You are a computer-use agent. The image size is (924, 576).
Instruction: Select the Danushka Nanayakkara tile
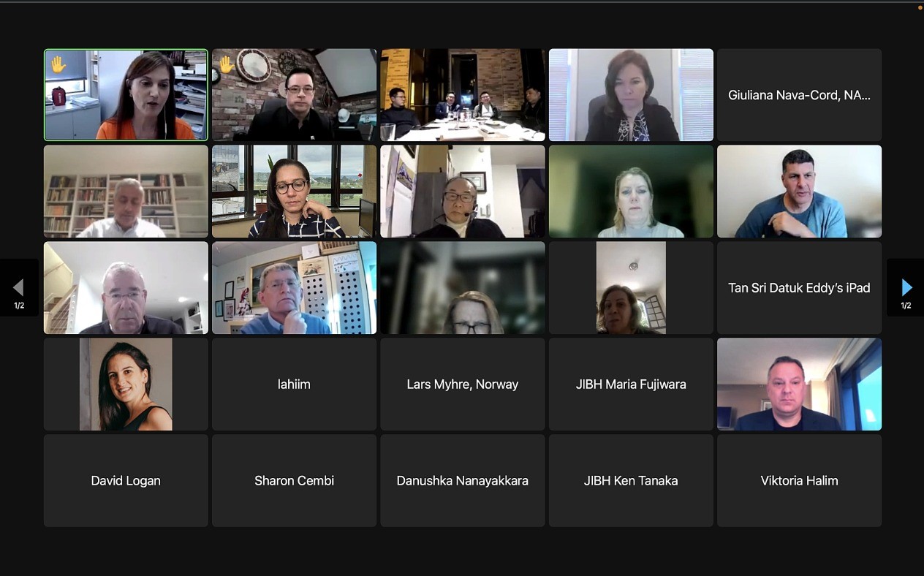tap(463, 481)
